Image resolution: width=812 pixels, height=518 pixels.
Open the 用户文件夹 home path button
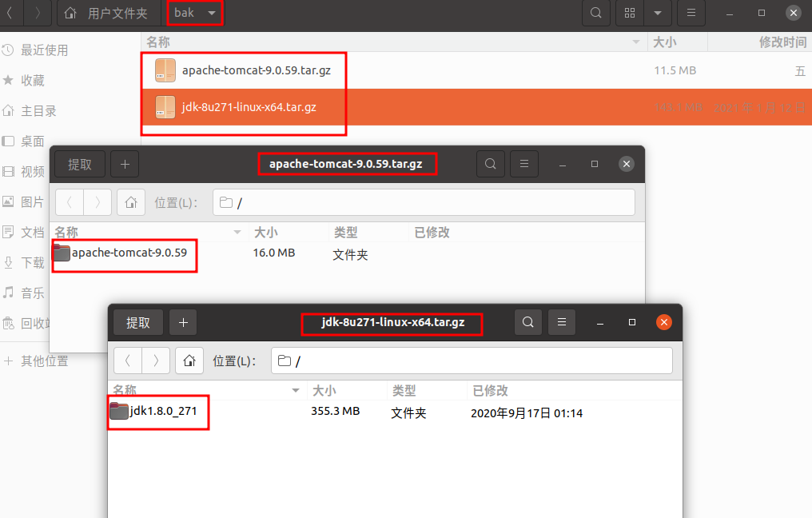108,13
